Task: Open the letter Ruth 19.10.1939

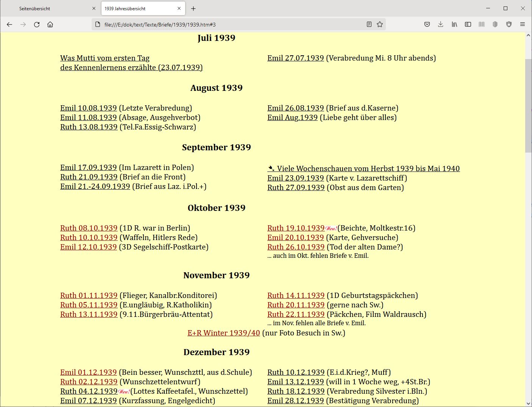Action: click(296, 228)
